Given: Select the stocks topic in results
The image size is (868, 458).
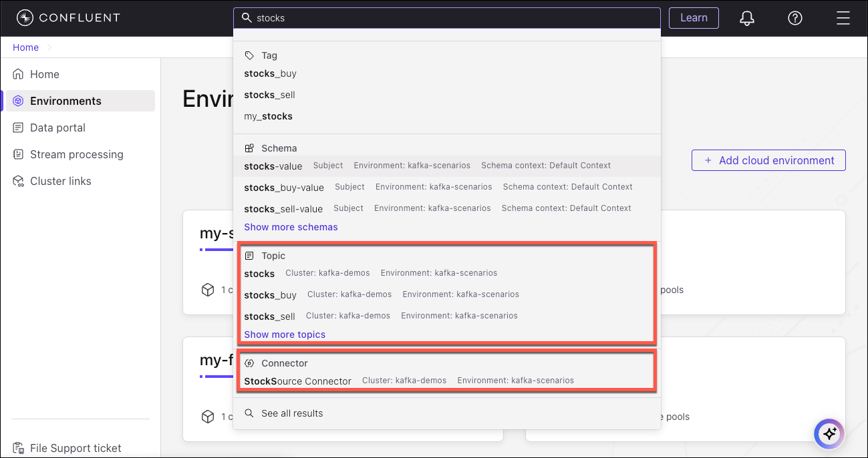Looking at the screenshot, I should point(259,273).
